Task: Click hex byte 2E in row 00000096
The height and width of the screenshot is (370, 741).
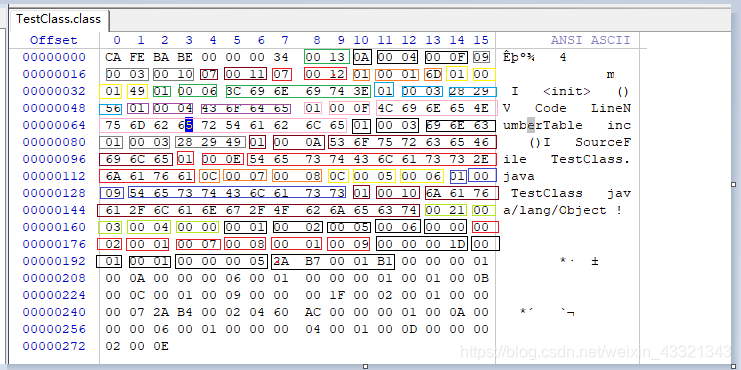Action: pos(481,159)
